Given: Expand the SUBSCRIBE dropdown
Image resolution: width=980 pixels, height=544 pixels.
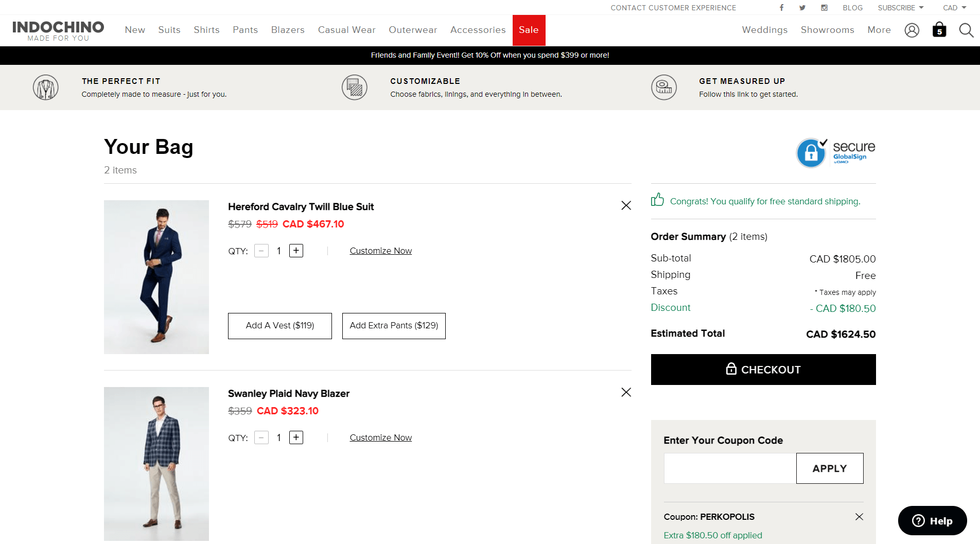Looking at the screenshot, I should (x=901, y=8).
